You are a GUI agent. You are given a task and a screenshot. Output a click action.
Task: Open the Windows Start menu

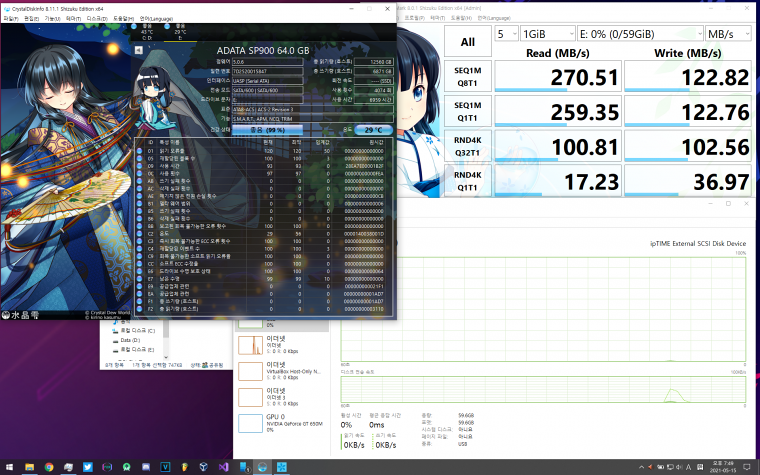pos(10,467)
